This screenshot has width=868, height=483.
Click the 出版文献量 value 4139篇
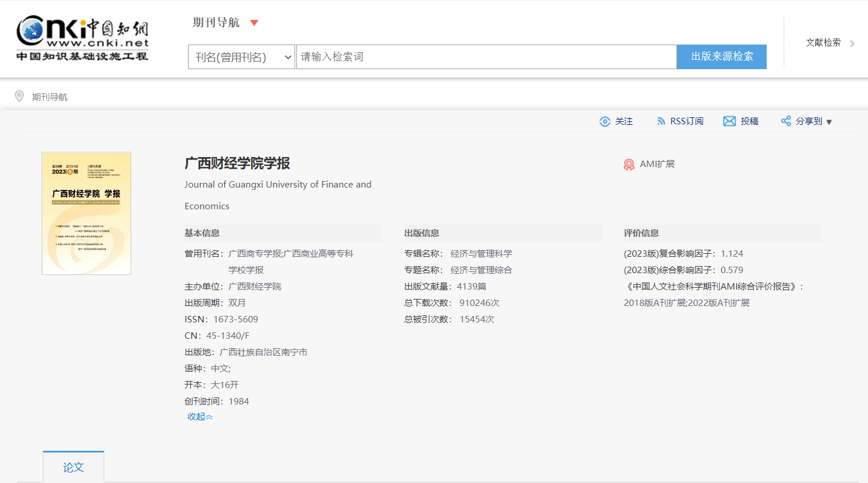(x=472, y=287)
